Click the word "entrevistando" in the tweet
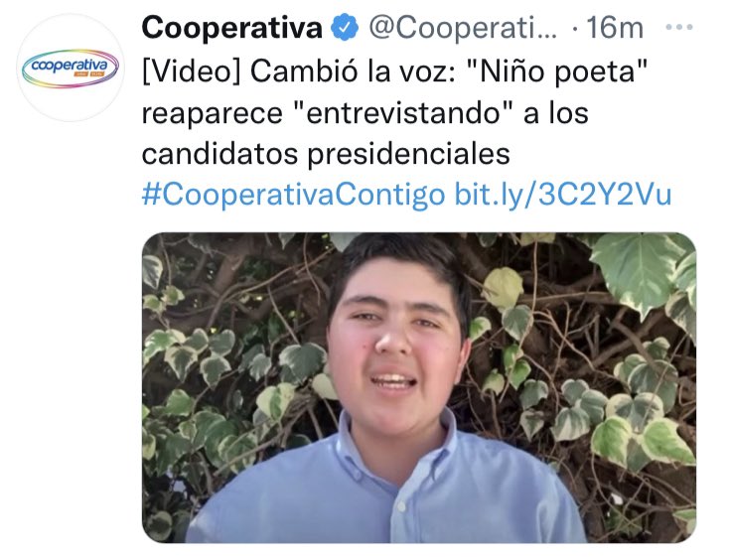The height and width of the screenshot is (560, 729). tap(402, 112)
